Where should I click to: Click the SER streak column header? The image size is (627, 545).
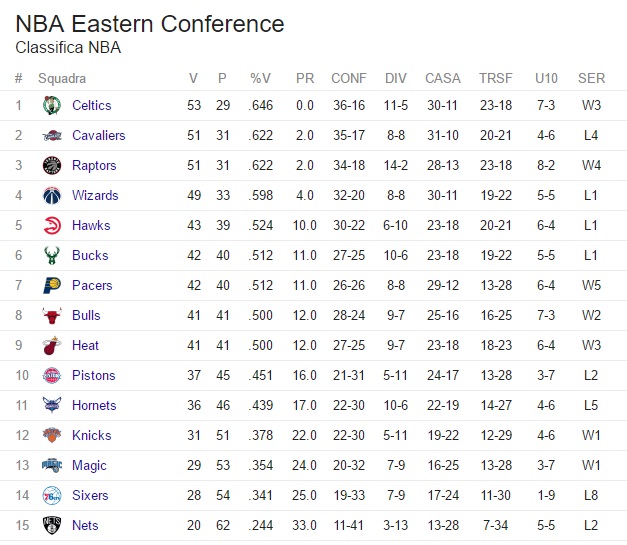click(591, 78)
